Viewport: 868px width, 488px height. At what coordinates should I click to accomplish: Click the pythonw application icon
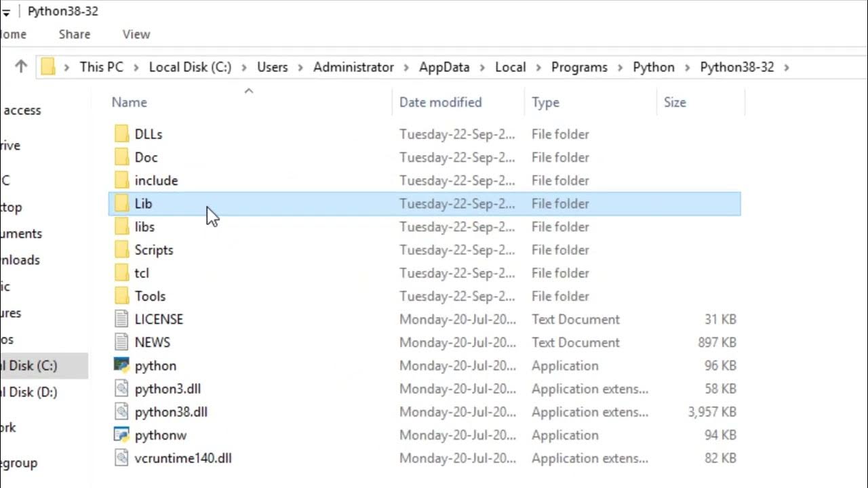121,434
